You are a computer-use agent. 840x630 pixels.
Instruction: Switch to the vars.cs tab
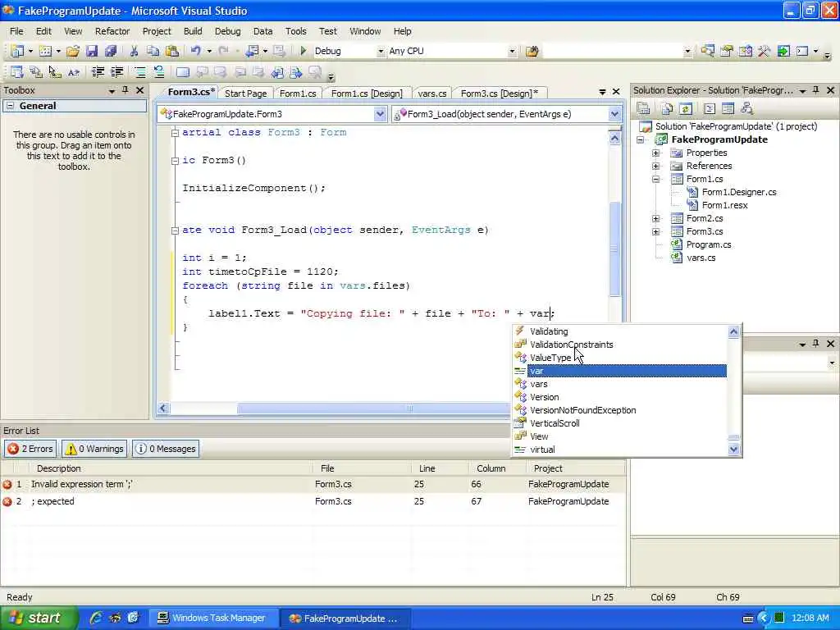[431, 94]
